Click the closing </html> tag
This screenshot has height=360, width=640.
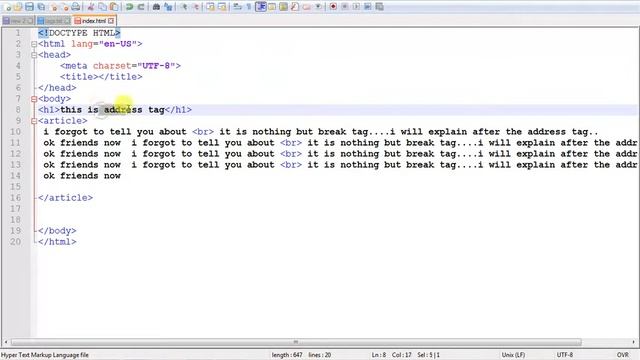coord(57,242)
